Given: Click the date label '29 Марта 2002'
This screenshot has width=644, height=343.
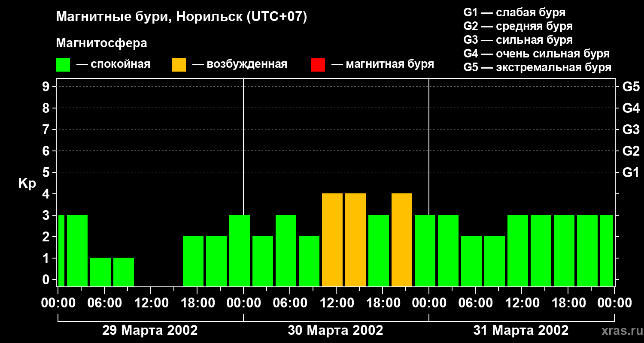Looking at the screenshot, I should click(x=150, y=331).
